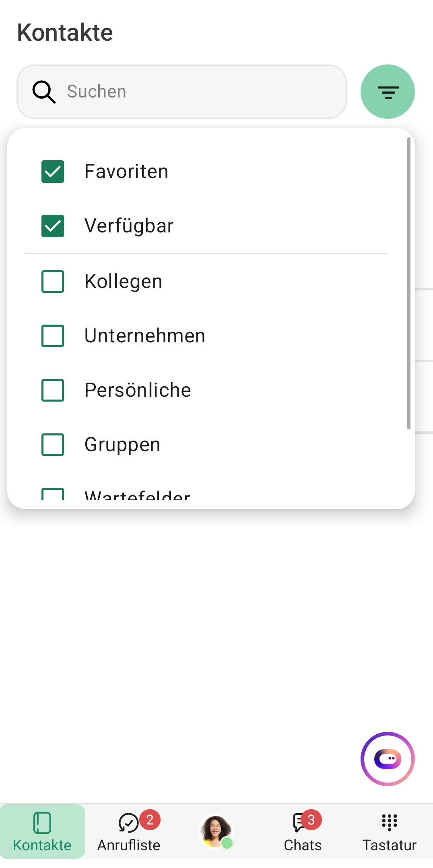
Task: Enable the Kollegen filter checkbox
Action: pyautogui.click(x=53, y=282)
